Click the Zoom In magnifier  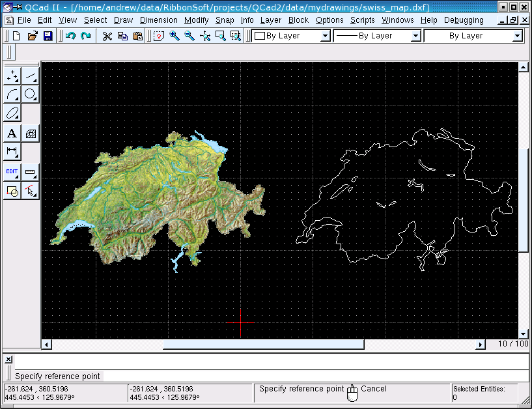click(x=175, y=36)
